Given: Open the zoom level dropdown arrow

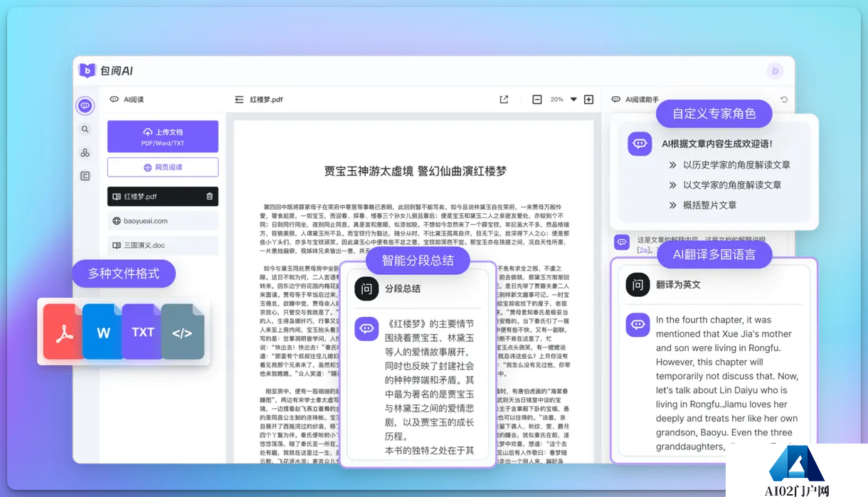Looking at the screenshot, I should 573,100.
